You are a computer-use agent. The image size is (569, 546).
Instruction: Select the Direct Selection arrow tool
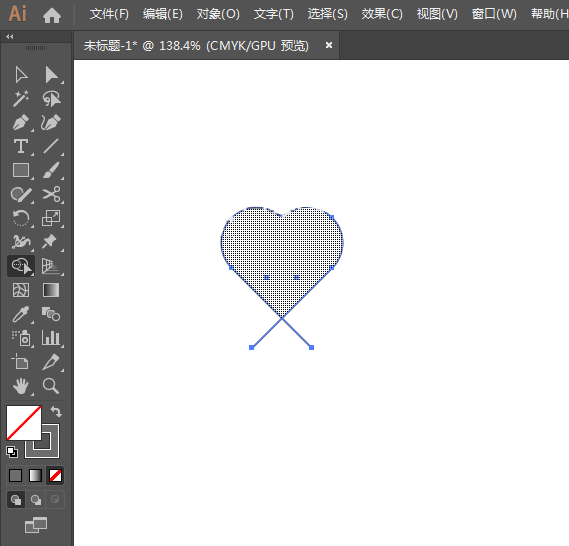52,75
